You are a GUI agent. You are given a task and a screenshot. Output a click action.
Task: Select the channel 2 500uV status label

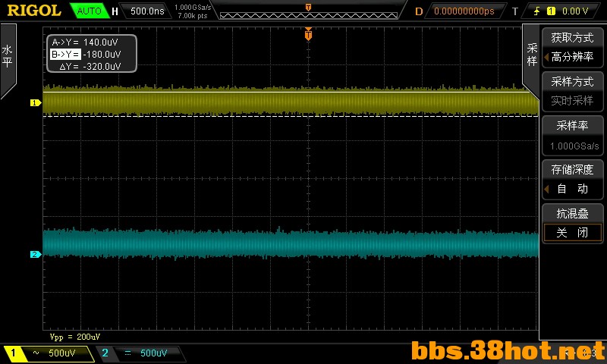tap(153, 353)
